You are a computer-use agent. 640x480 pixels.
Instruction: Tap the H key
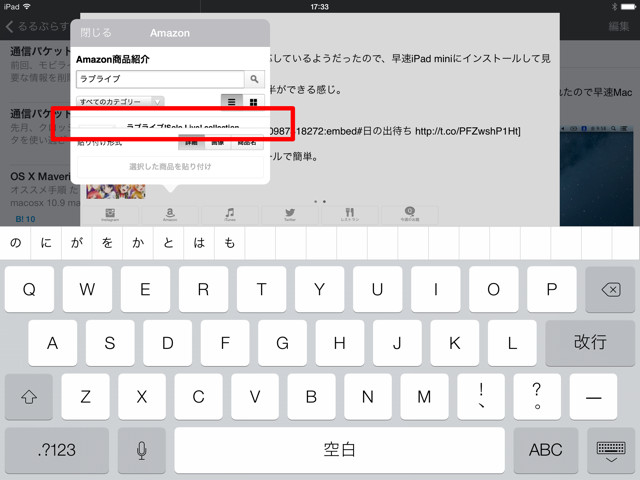[x=340, y=343]
